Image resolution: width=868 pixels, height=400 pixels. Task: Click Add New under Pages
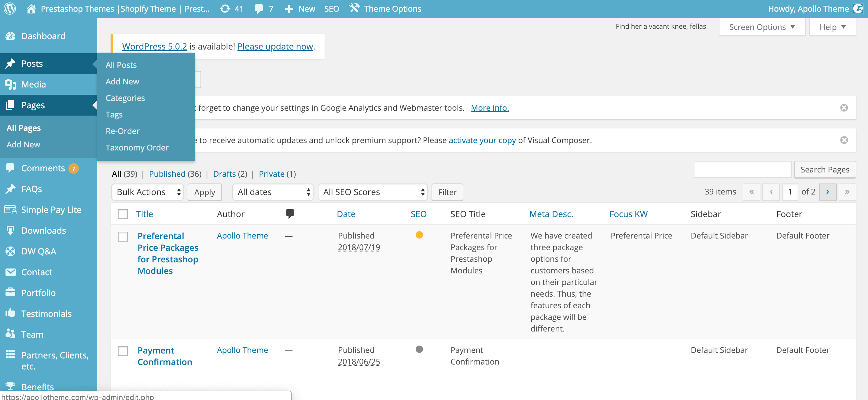point(23,144)
